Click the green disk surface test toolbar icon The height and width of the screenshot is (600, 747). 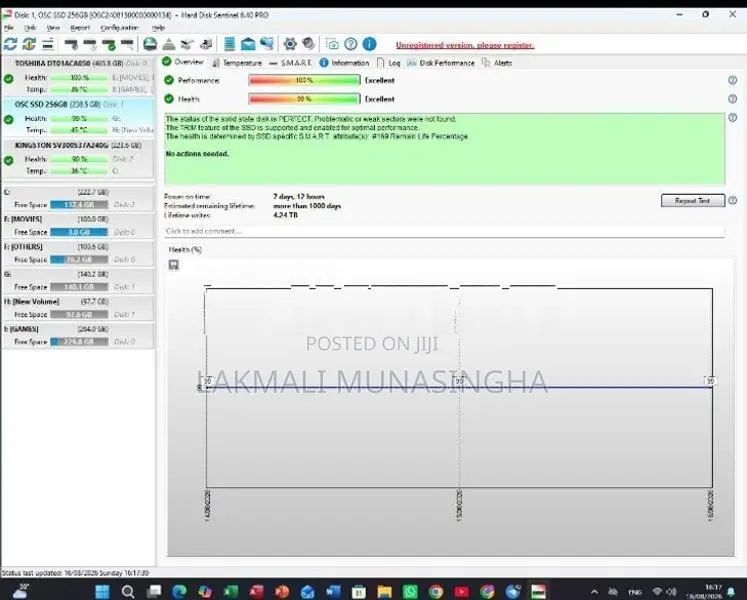[x=150, y=44]
